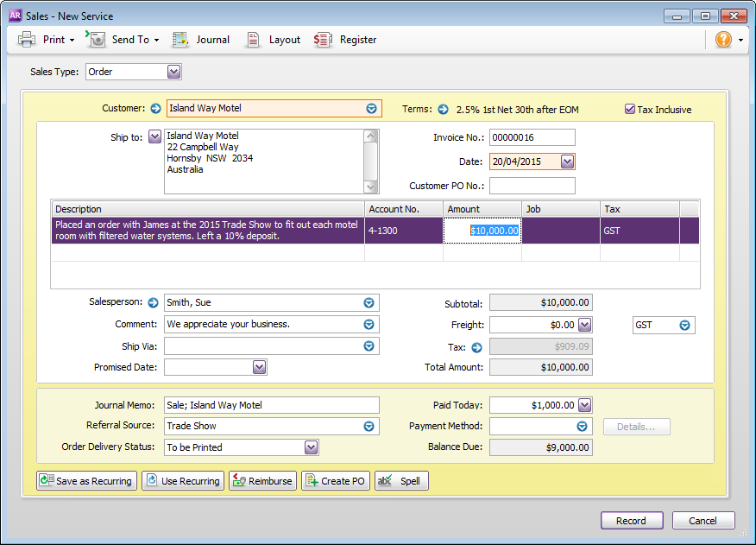
Task: Expand the Ship to address dropdown
Action: click(x=154, y=136)
